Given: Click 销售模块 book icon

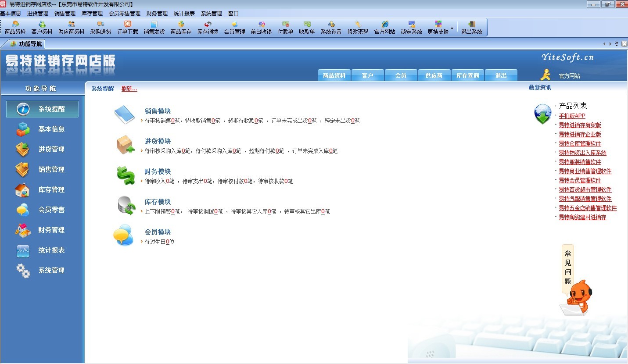Looking at the screenshot, I should click(124, 115).
